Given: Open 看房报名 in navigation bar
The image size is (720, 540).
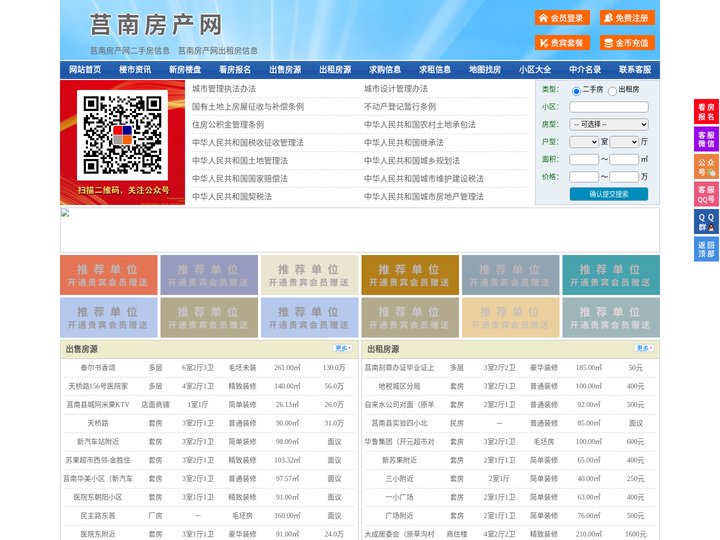Looking at the screenshot, I should 235,70.
